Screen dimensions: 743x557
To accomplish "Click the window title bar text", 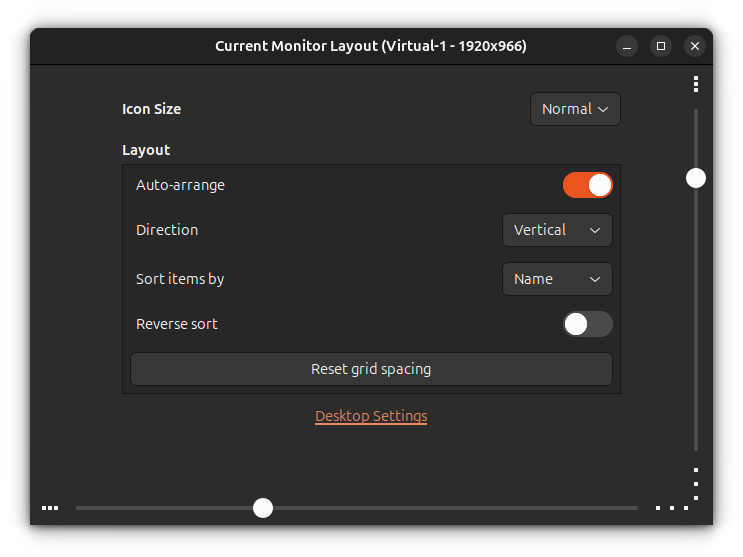I will (371, 46).
